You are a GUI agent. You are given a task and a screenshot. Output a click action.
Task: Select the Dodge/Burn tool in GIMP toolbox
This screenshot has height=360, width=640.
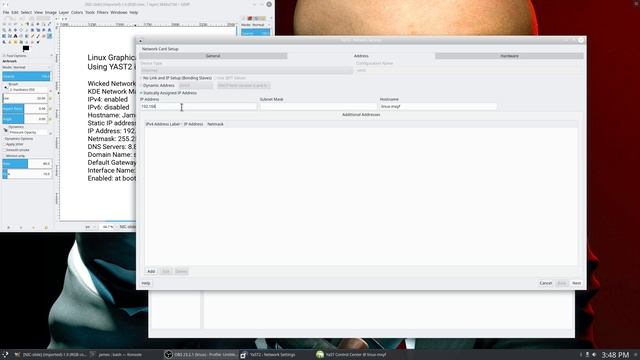(38, 42)
